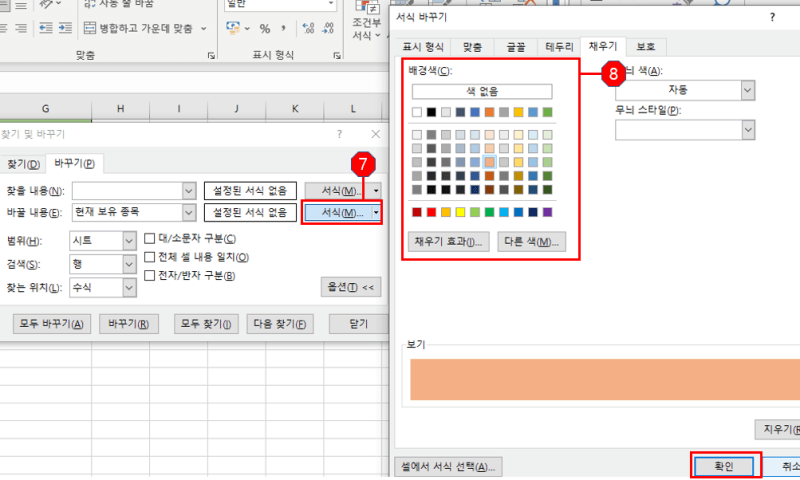This screenshot has width=800, height=480.
Task: Open the 검색 dropdown showing 행
Action: (129, 264)
